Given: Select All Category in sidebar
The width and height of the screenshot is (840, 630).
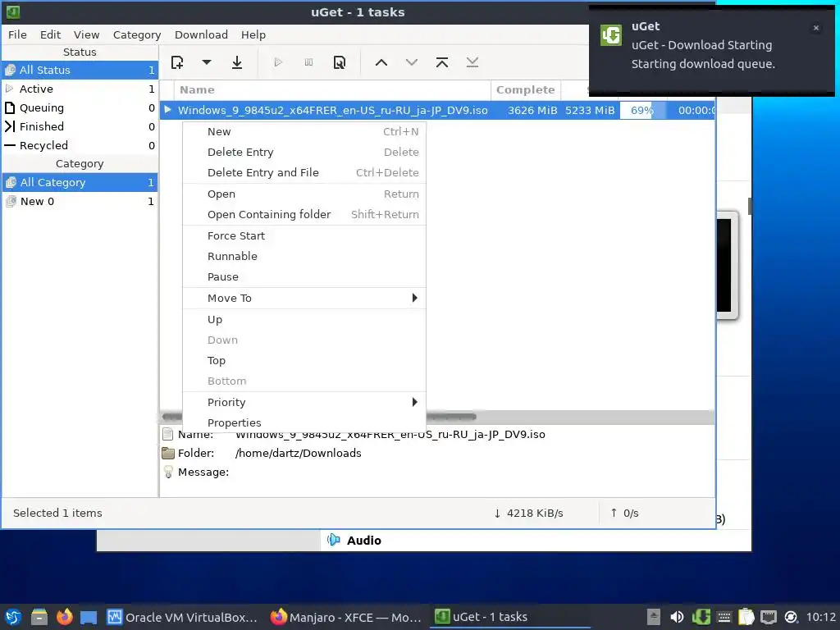Looking at the screenshot, I should pyautogui.click(x=80, y=183).
